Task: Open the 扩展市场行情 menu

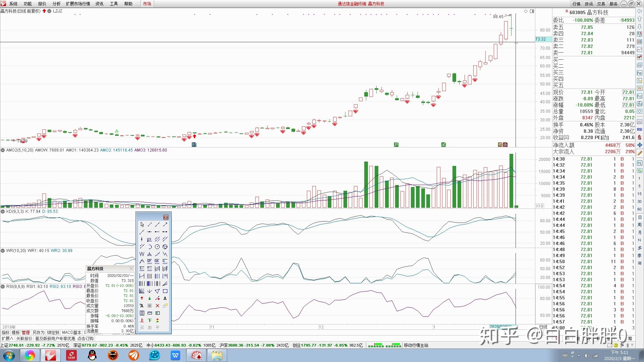Action: tap(78, 4)
